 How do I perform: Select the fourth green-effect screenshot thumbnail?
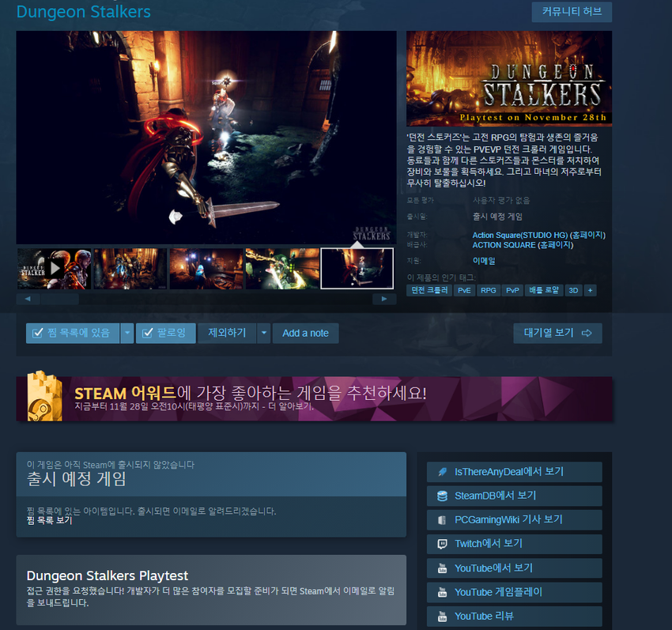point(282,269)
